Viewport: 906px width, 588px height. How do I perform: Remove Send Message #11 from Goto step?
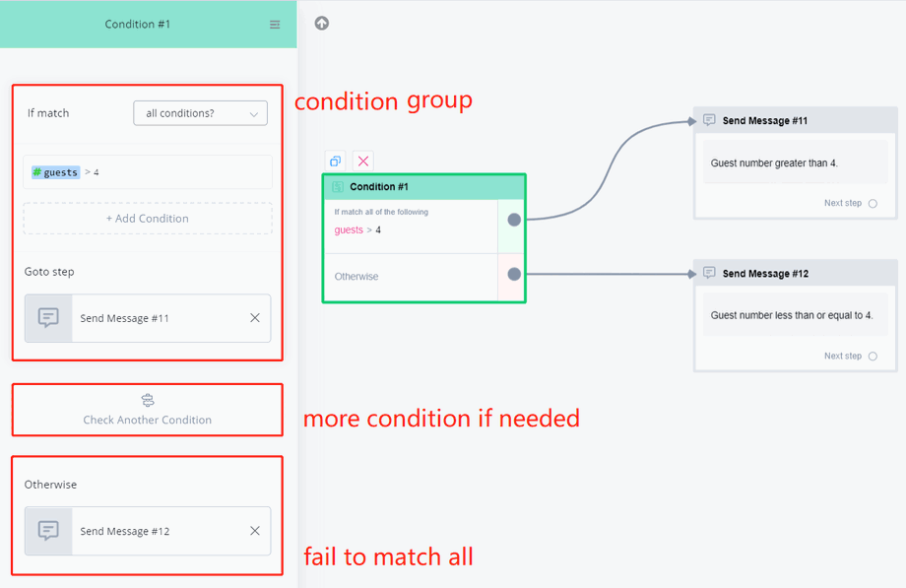(x=255, y=318)
